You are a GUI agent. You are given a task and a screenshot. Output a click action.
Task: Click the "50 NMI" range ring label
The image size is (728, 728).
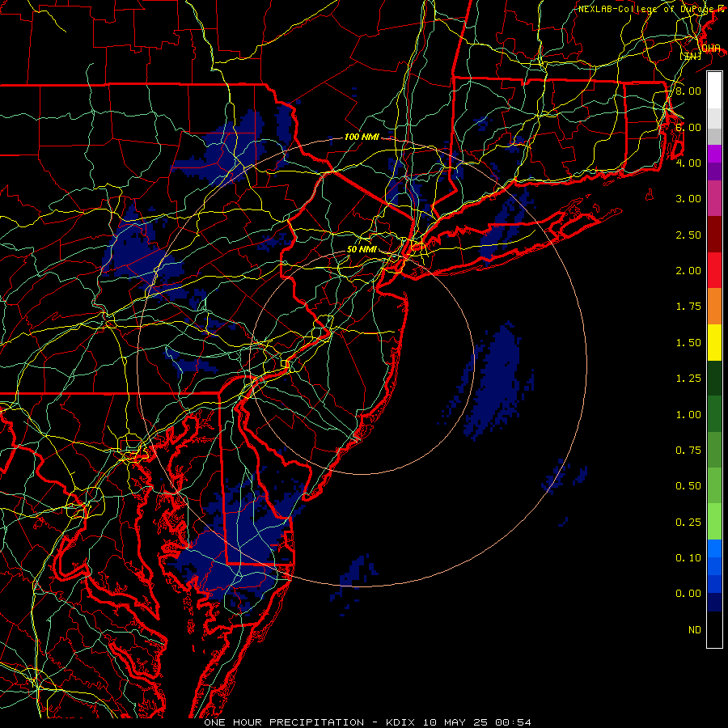click(x=362, y=249)
